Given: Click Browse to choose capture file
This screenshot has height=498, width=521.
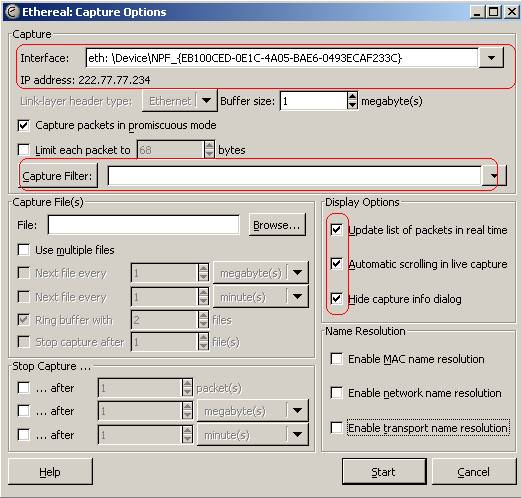Looking at the screenshot, I should [277, 225].
